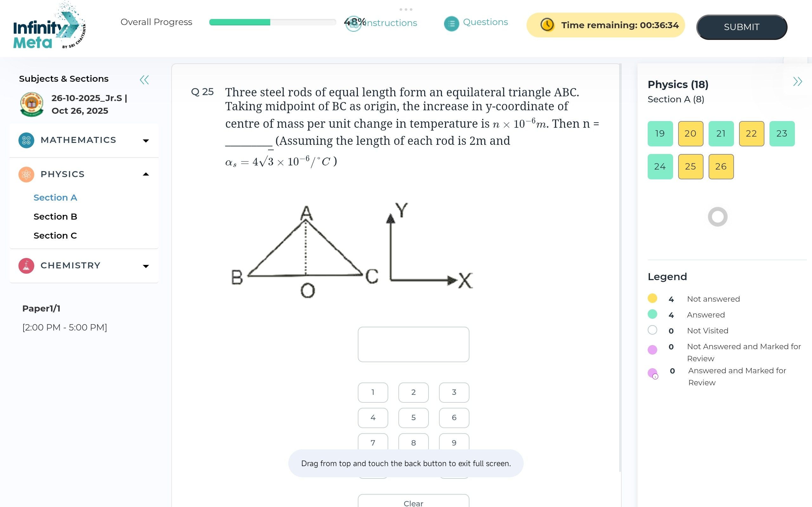The image size is (812, 507).
Task: Expand the Mathematics subject dropdown
Action: tap(146, 141)
